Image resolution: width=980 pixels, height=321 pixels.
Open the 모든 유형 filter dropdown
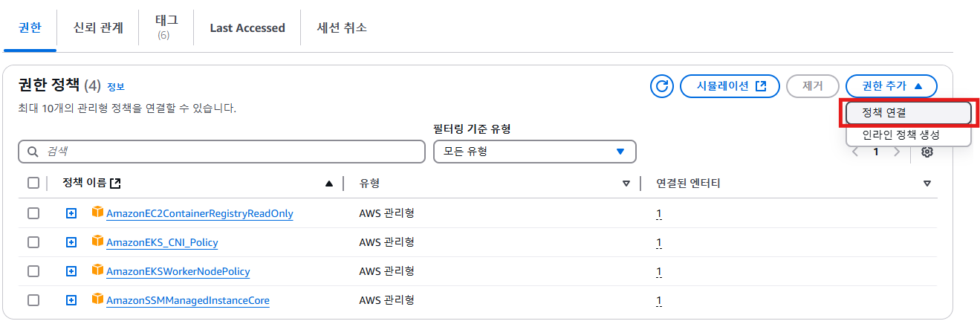535,152
